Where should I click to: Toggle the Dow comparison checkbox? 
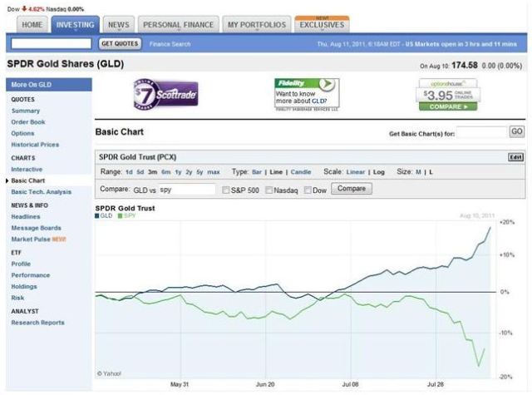click(x=308, y=190)
